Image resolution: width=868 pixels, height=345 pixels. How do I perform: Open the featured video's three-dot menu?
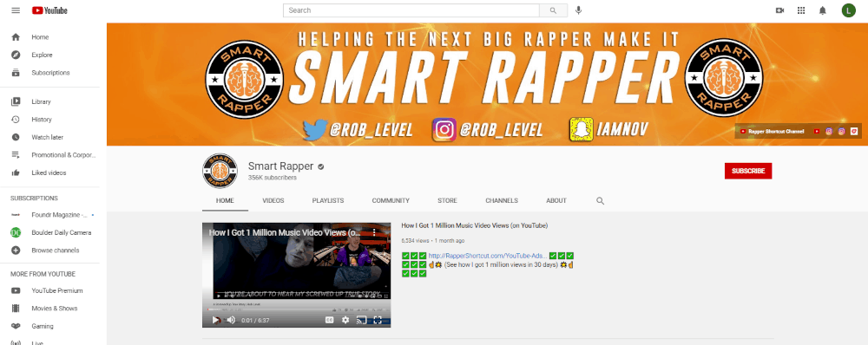pyautogui.click(x=373, y=233)
